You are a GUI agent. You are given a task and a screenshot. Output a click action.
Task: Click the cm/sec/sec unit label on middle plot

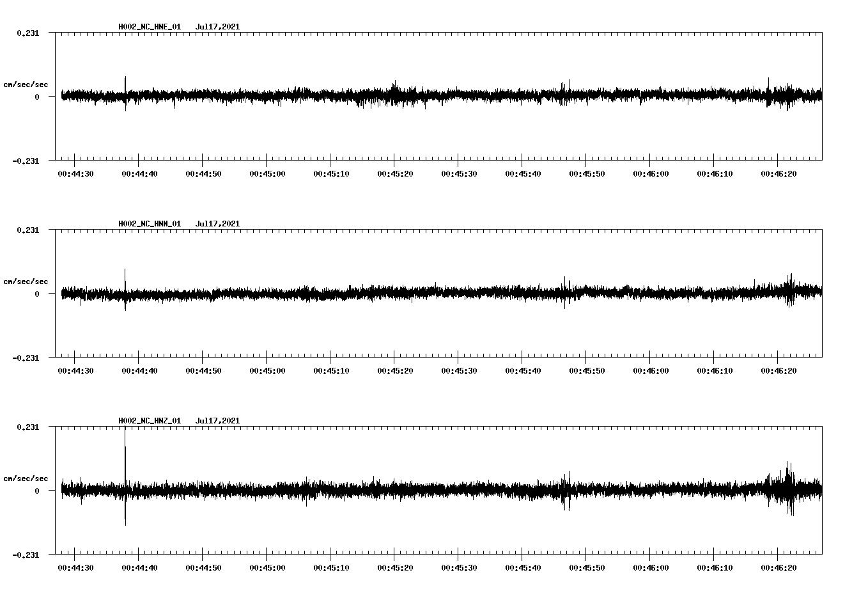pyautogui.click(x=26, y=281)
